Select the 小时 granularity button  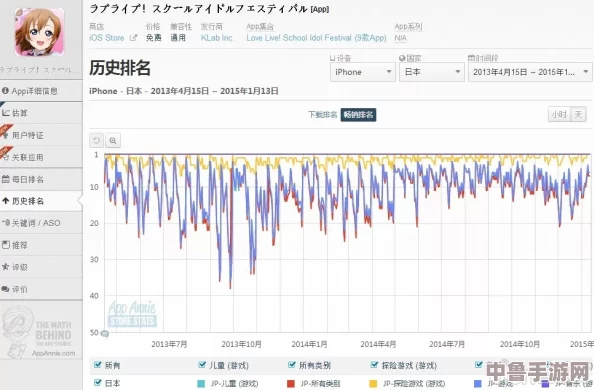click(559, 114)
